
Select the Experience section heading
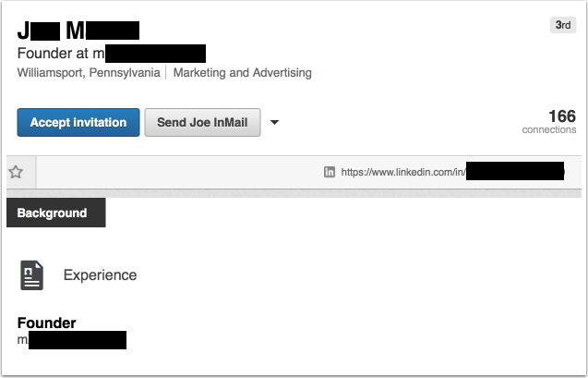click(x=100, y=275)
